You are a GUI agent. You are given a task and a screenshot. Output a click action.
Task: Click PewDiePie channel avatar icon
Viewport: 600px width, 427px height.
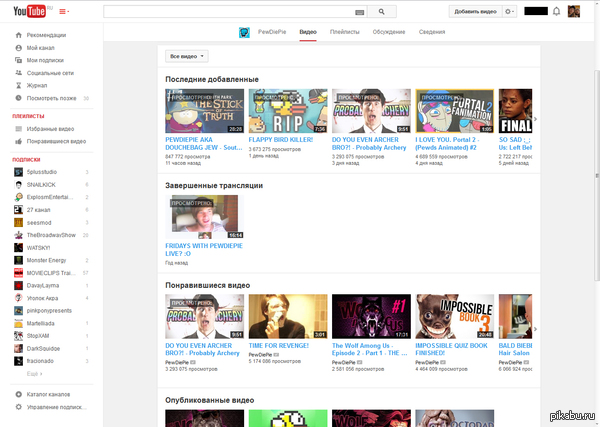244,32
